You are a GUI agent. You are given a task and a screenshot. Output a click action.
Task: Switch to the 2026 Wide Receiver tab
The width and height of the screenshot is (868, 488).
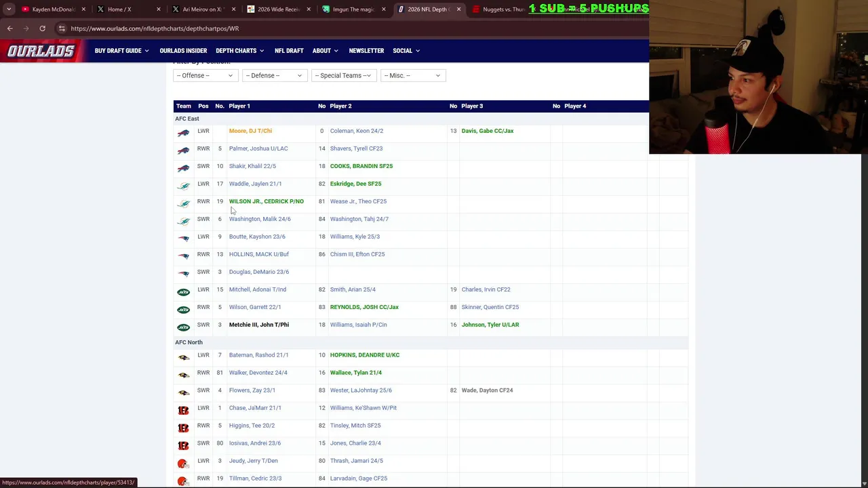(x=278, y=9)
